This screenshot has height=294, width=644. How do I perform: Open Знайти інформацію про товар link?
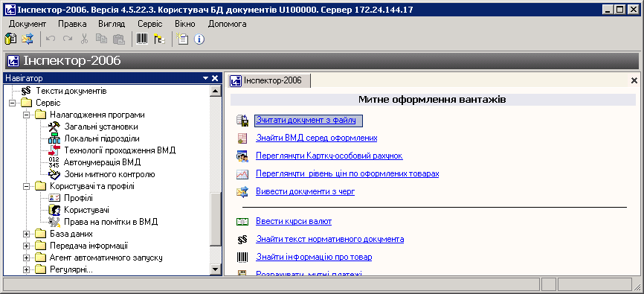click(x=314, y=258)
